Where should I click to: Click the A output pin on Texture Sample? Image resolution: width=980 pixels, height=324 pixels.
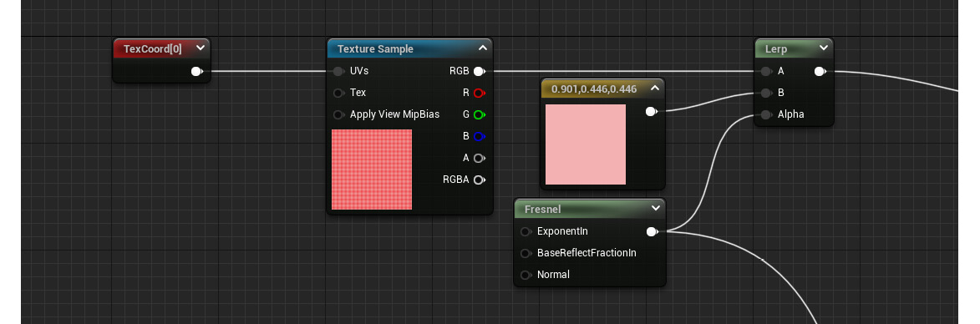[x=480, y=158]
